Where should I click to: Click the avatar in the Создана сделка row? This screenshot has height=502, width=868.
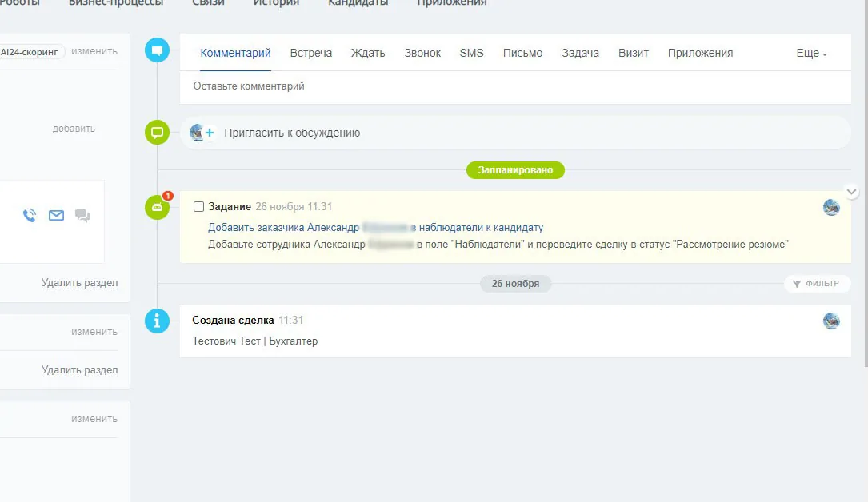coord(831,321)
